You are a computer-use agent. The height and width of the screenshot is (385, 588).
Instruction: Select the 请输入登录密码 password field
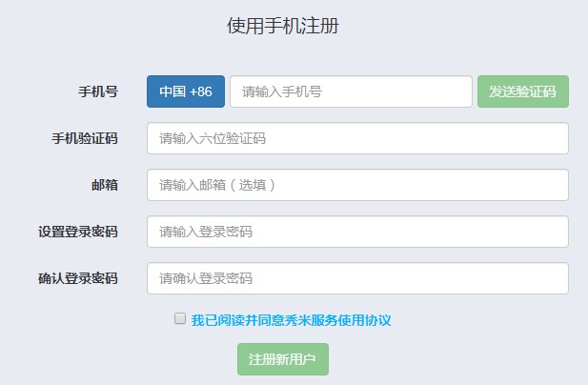click(x=357, y=232)
